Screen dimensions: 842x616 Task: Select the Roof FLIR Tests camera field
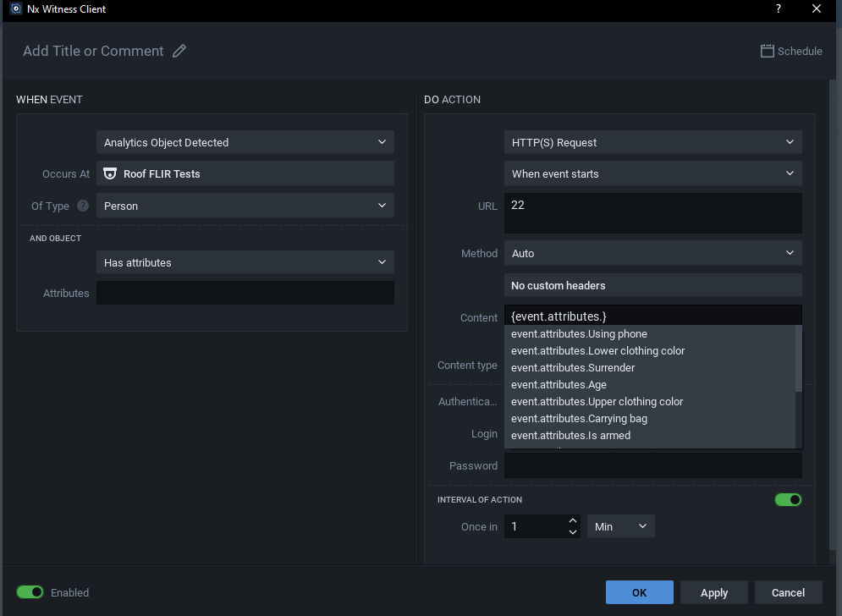tap(245, 173)
